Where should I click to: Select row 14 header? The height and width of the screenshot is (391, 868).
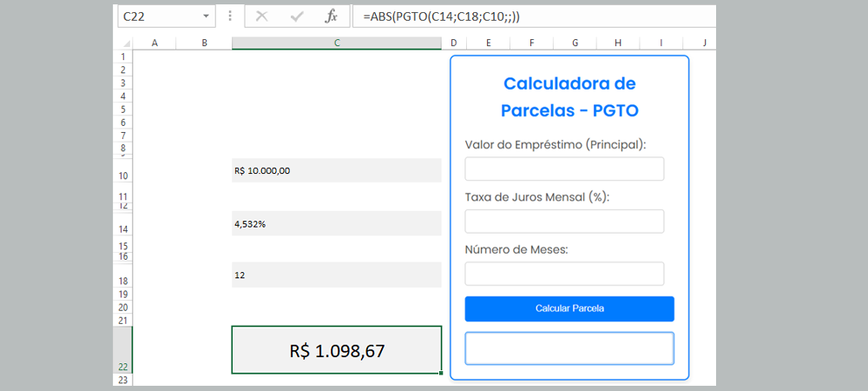[x=123, y=223]
